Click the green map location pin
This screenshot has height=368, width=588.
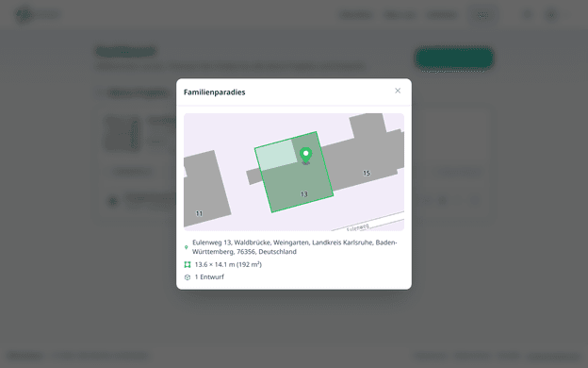point(305,155)
